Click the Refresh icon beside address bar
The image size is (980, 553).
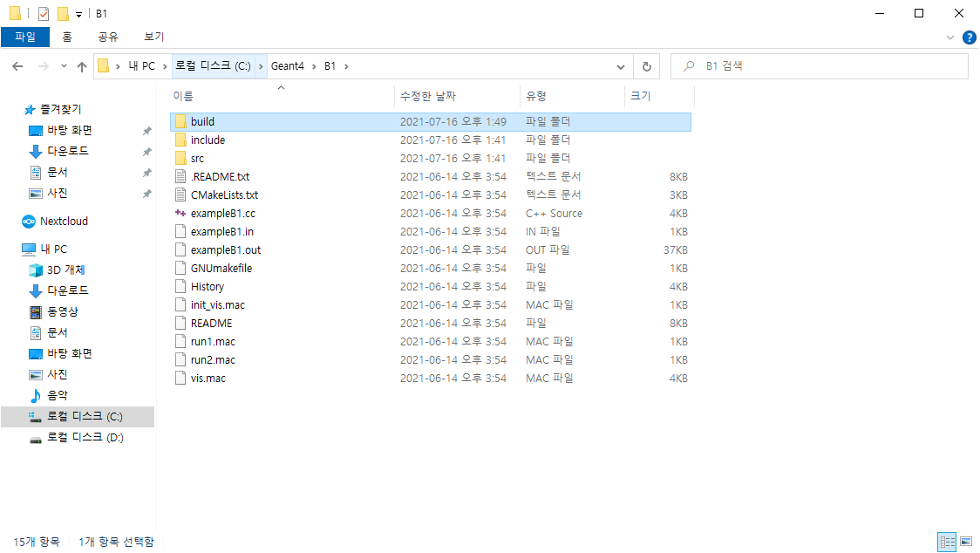(646, 66)
